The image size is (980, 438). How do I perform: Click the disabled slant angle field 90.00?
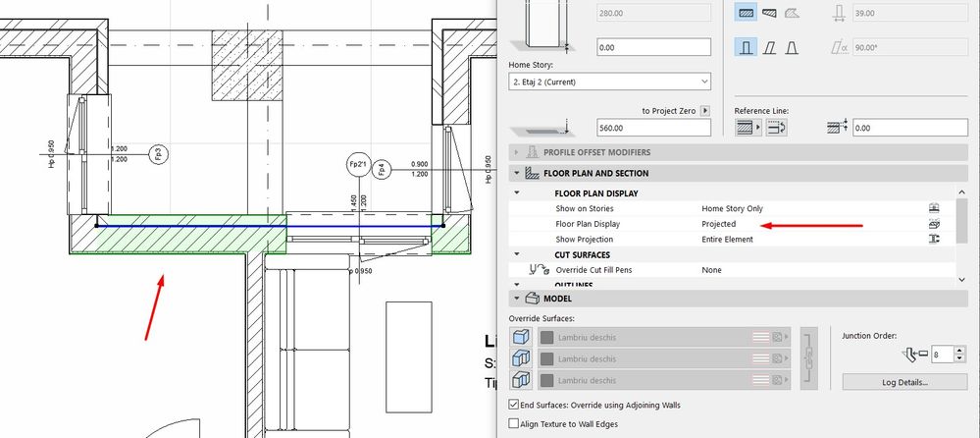[910, 47]
